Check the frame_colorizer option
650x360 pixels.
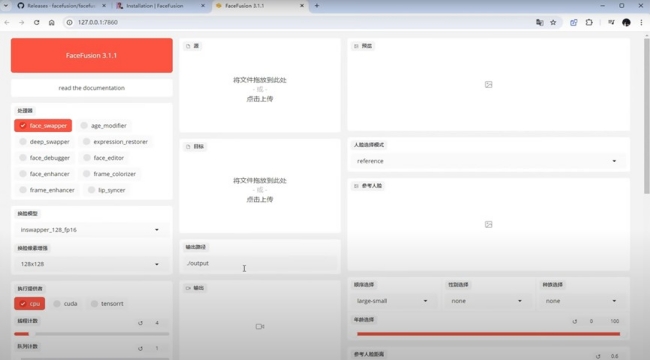point(110,174)
